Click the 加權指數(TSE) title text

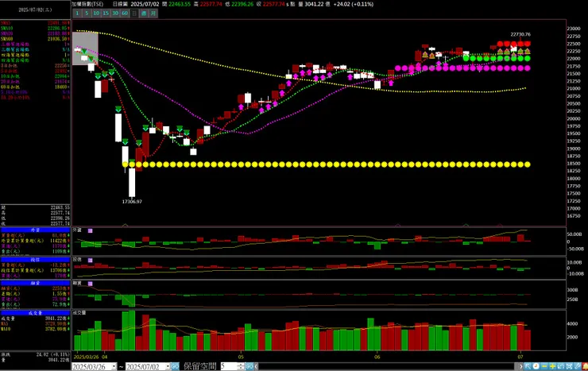pyautogui.click(x=87, y=4)
